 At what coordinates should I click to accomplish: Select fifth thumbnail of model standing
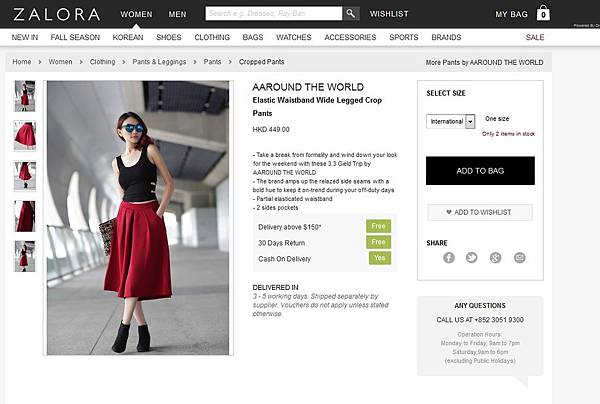tap(25, 256)
